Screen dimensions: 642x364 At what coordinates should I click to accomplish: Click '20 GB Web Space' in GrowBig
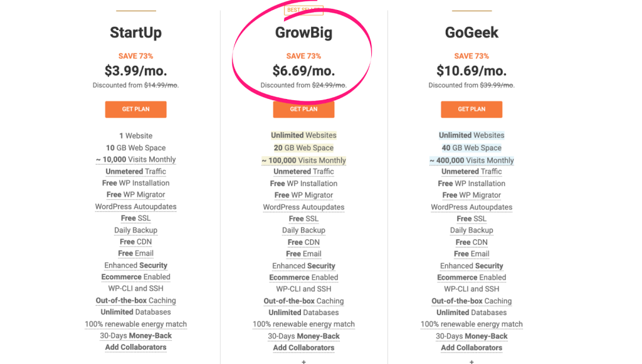(303, 148)
